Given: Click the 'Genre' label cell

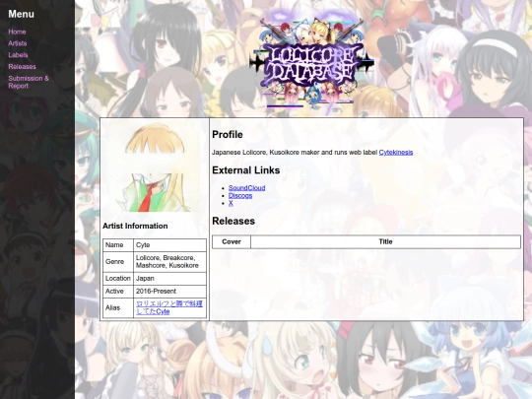Looking at the screenshot, I should tap(118, 262).
